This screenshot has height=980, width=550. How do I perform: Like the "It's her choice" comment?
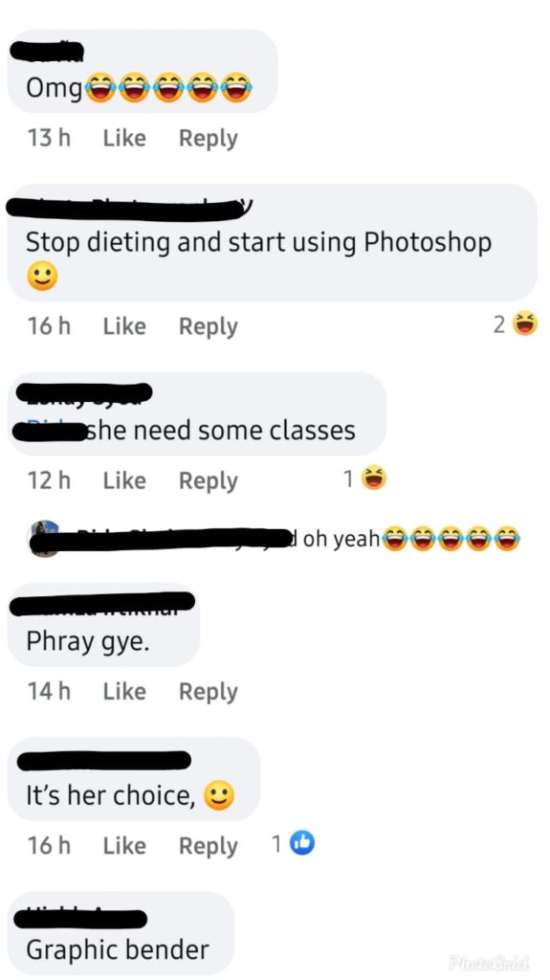[124, 846]
